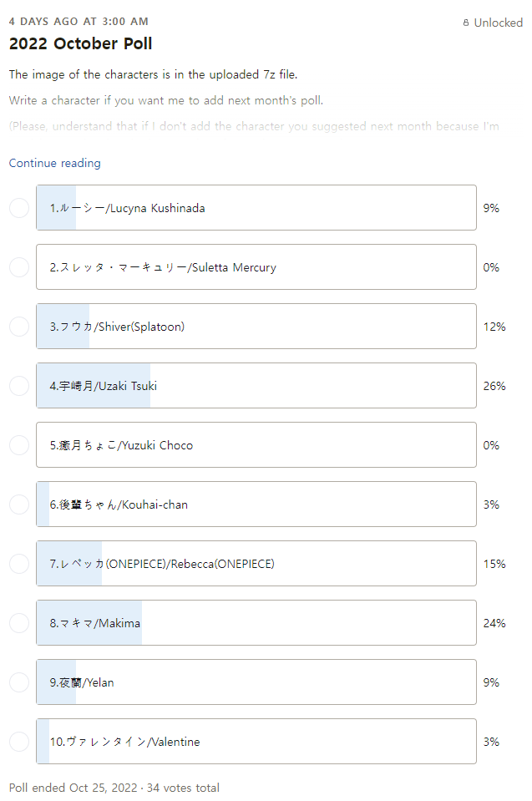Image resolution: width=532 pixels, height=801 pixels.
Task: Click the Uzaki Tsuki poll option bar
Action: pyautogui.click(x=256, y=386)
